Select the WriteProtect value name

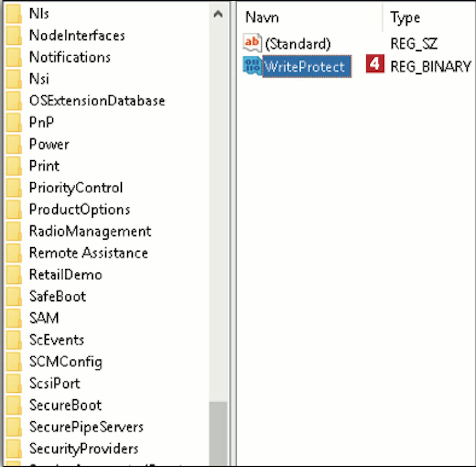point(307,67)
